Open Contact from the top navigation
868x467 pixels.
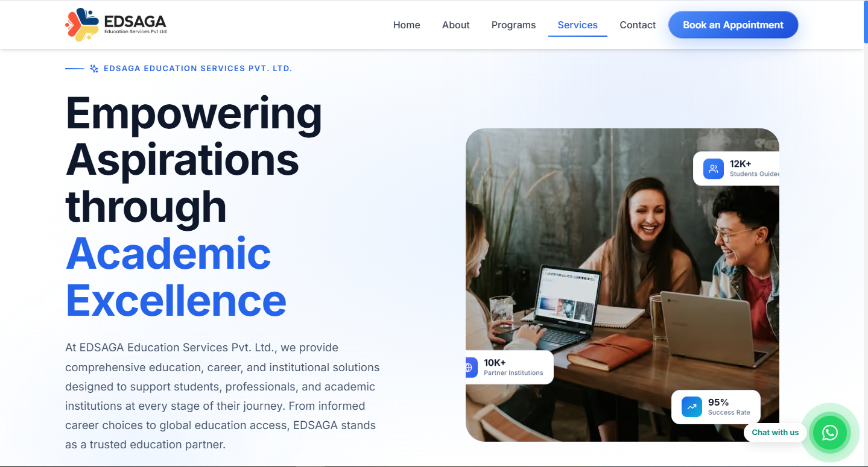[638, 25]
